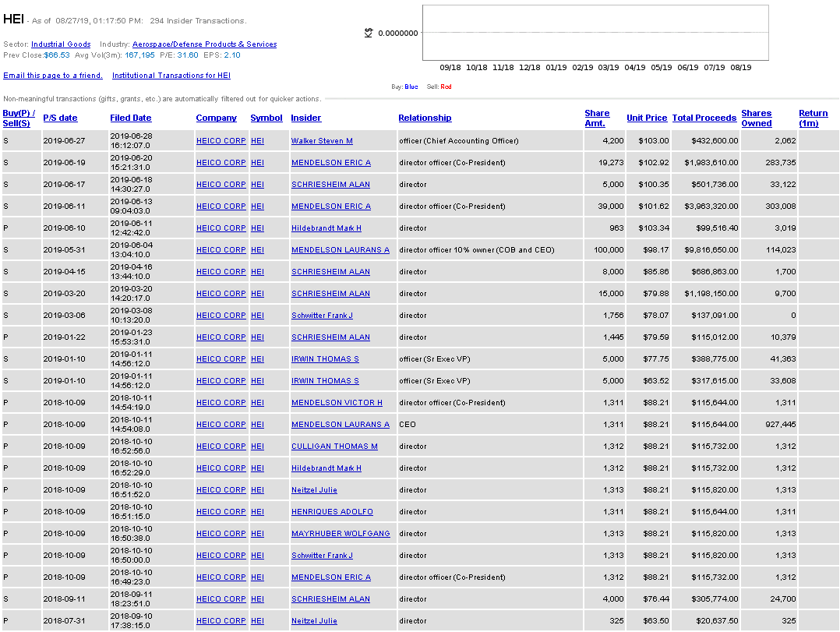
Task: Open SCHRIESHEIM ALAN link dated 2019-06-17
Action: coord(330,185)
